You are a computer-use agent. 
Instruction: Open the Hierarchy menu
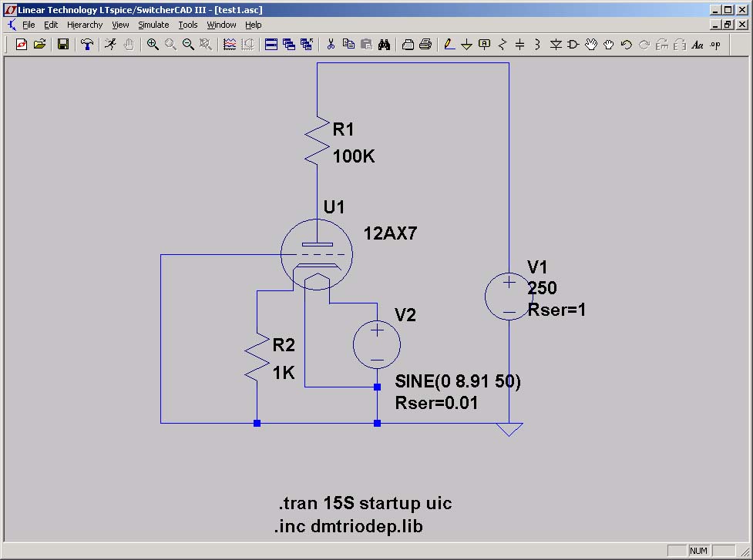coord(85,25)
